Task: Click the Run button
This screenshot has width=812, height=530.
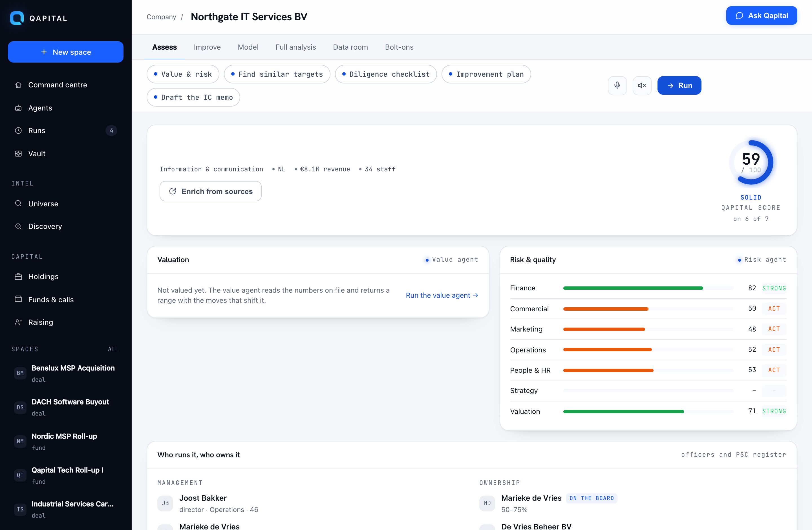Action: pyautogui.click(x=679, y=85)
